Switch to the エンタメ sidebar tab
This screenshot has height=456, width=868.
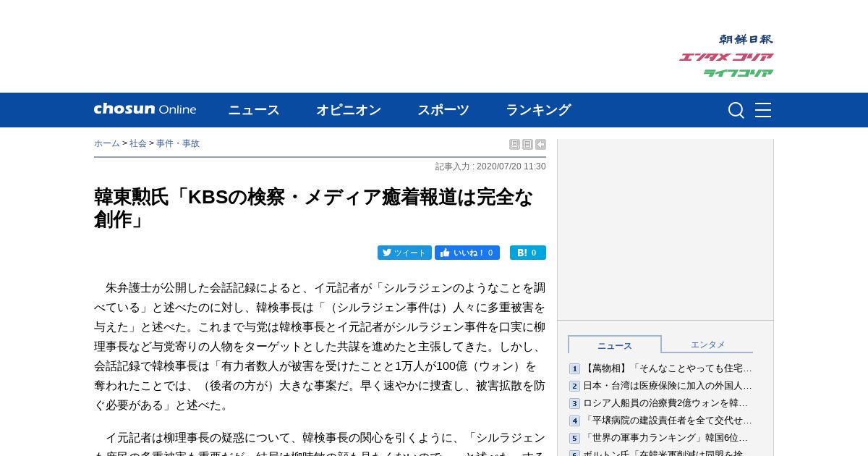[707, 345]
